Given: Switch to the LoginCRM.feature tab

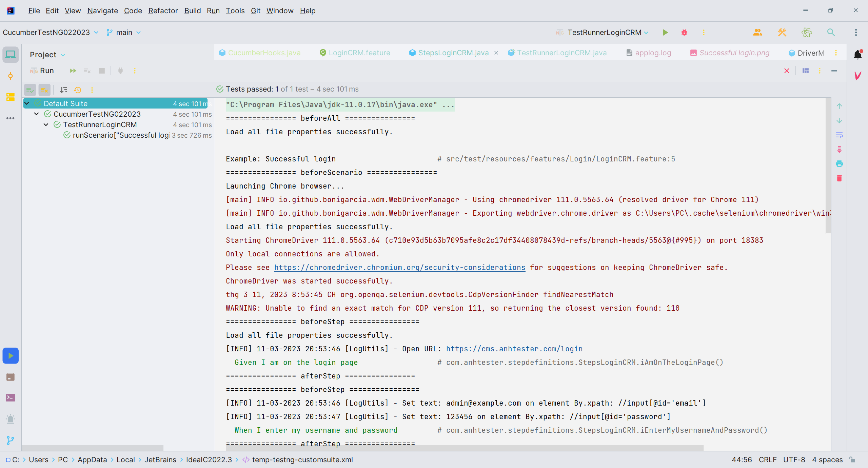Looking at the screenshot, I should [355, 53].
